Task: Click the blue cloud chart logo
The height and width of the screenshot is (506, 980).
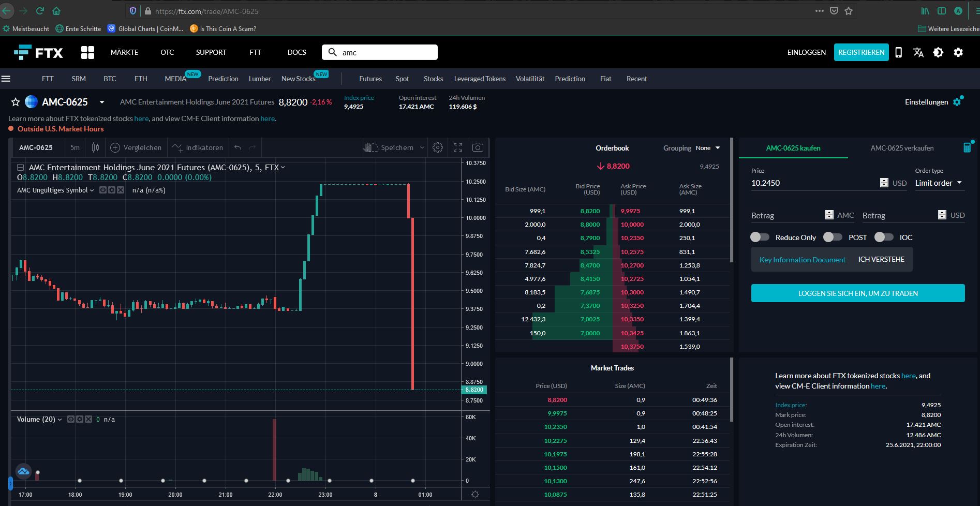Action: click(23, 471)
